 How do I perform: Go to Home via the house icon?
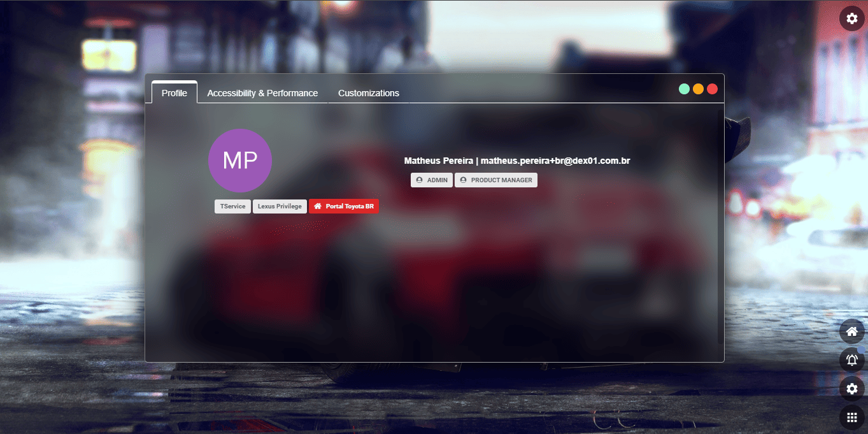click(x=851, y=332)
